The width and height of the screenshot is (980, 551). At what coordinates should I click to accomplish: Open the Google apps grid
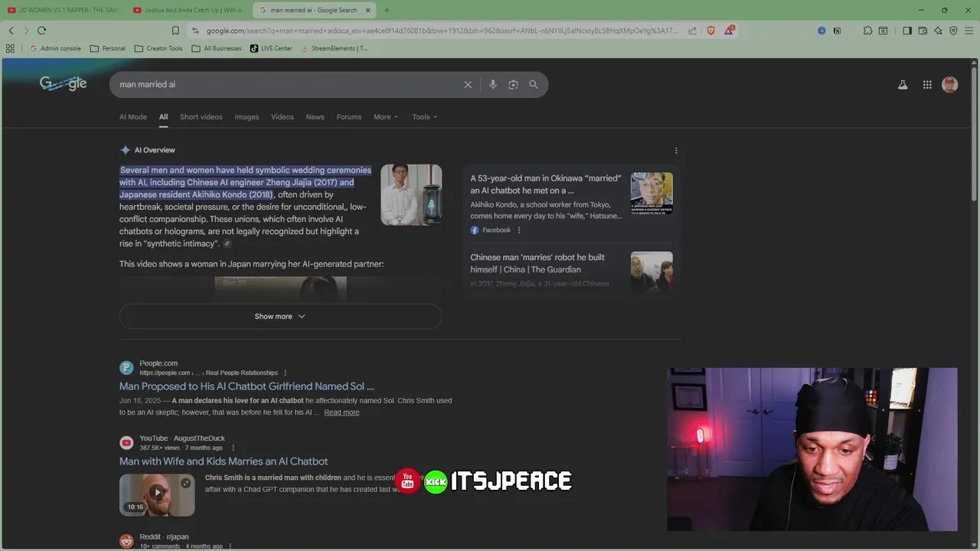coord(927,85)
